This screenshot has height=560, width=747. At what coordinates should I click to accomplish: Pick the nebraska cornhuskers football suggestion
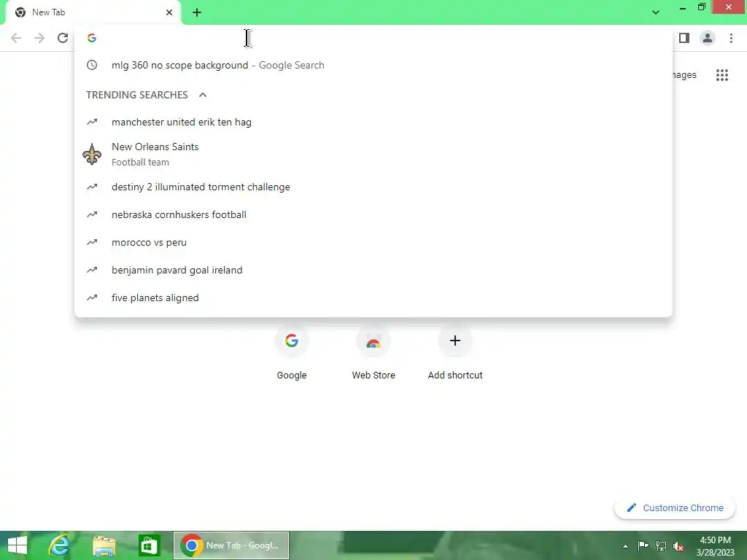click(x=373, y=215)
